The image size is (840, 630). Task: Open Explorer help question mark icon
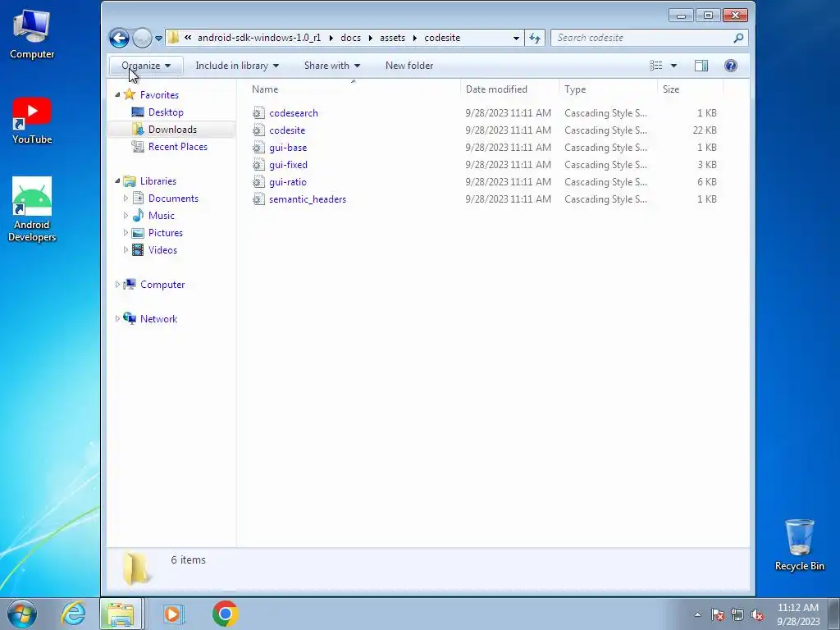(x=731, y=66)
